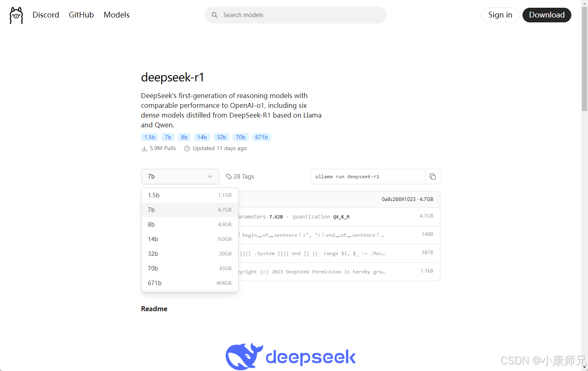
Task: Select "671b" from the size dropdown
Action: click(x=189, y=283)
